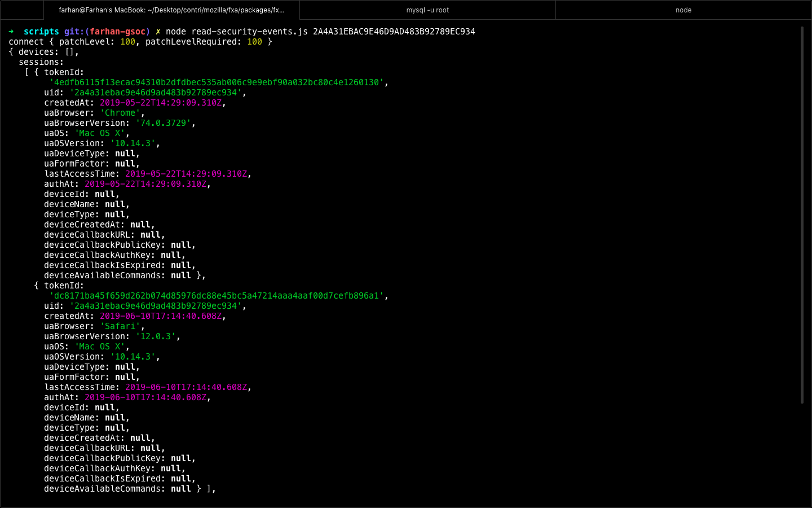Click the 'scripts' directory name in the prompt

tap(41, 32)
